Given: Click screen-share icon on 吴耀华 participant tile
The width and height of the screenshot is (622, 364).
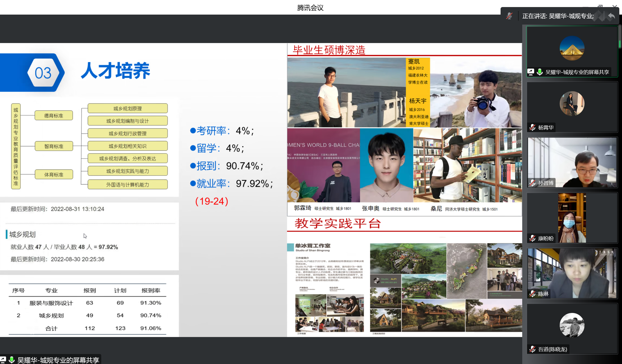Looking at the screenshot, I should [531, 72].
